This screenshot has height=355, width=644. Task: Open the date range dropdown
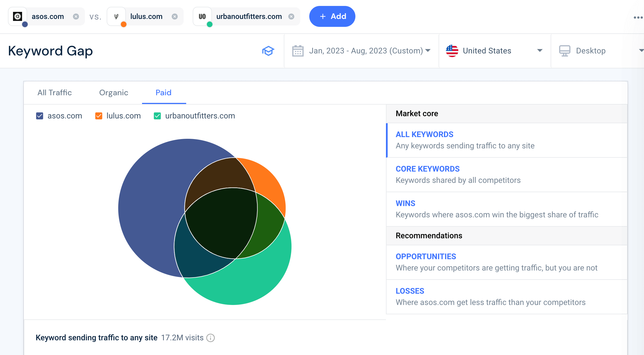[x=361, y=51]
